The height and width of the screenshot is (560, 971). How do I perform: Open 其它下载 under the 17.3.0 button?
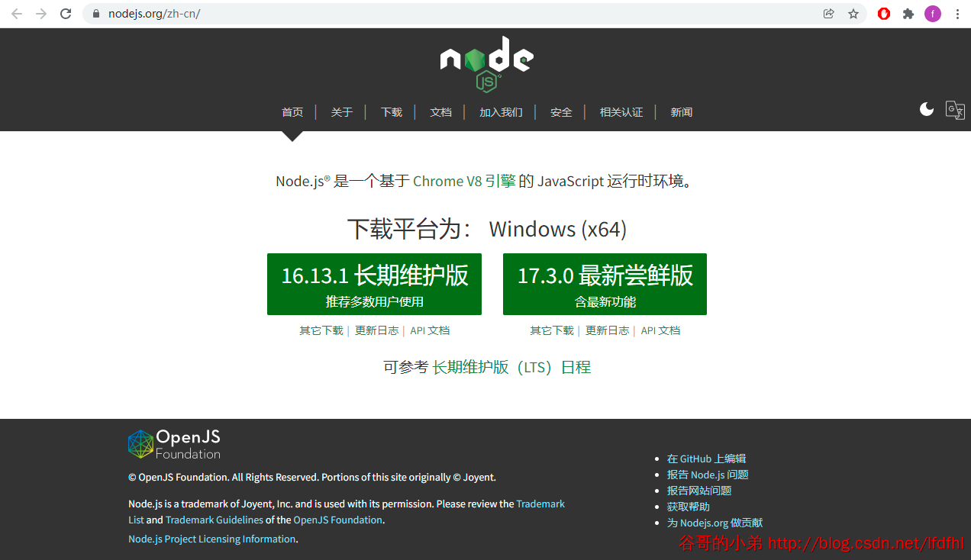(552, 330)
